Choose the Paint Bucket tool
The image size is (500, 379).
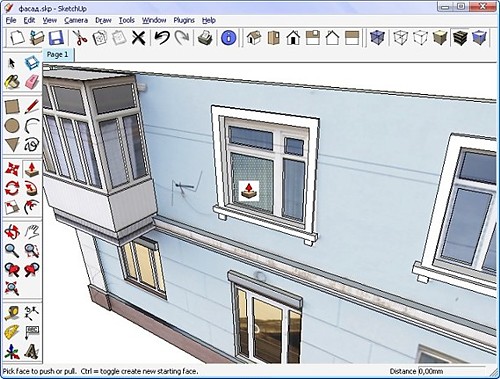(12, 82)
